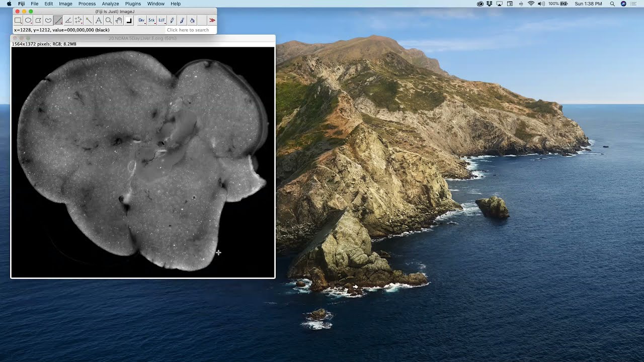Open the Stk stacks menu
This screenshot has height=362, width=644.
click(x=151, y=21)
